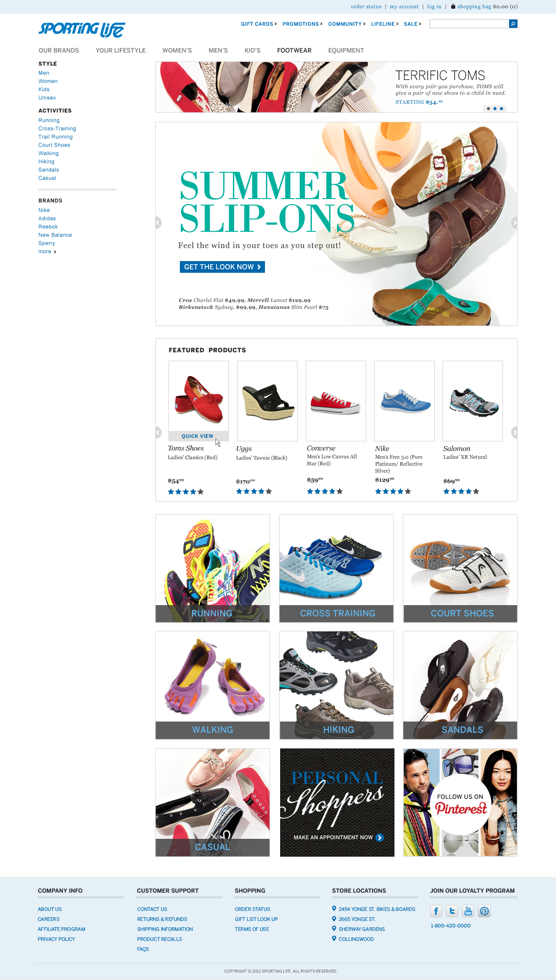Open the Cross Training category tile
The image size is (556, 980).
tap(336, 568)
